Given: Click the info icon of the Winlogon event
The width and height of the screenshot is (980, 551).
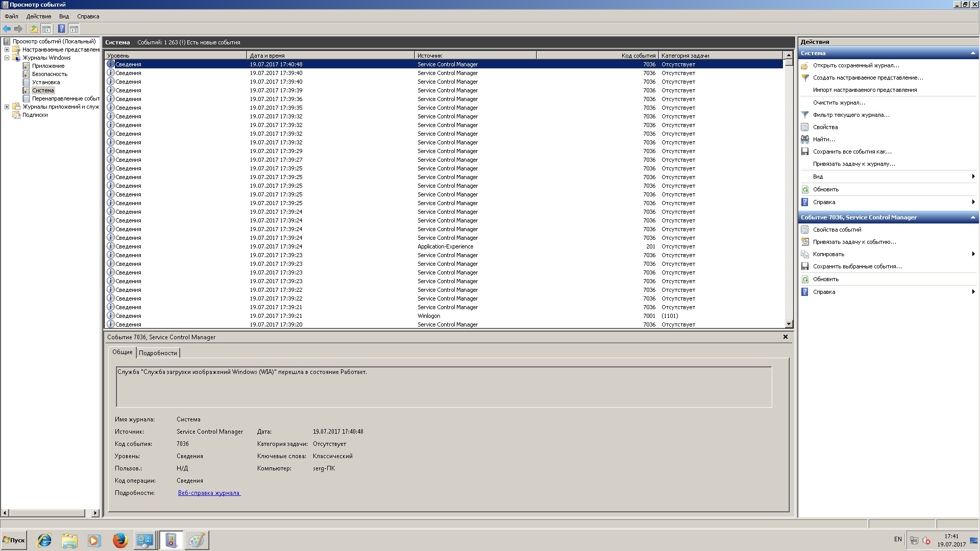Looking at the screenshot, I should (110, 316).
